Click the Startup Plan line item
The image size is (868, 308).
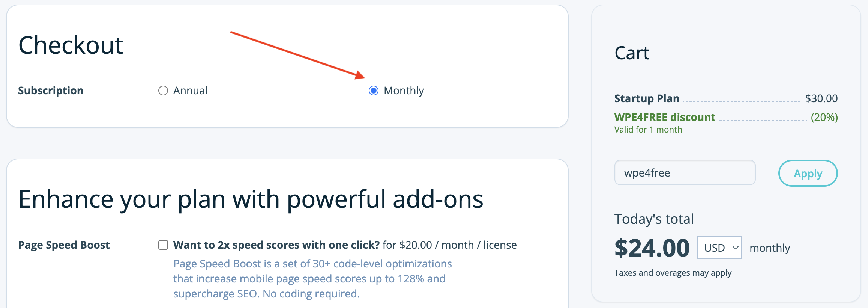click(x=647, y=98)
